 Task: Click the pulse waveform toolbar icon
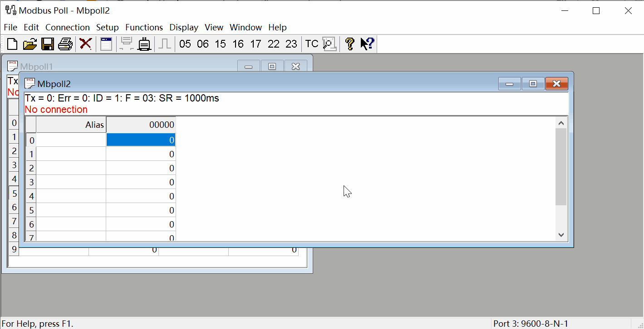click(x=165, y=44)
